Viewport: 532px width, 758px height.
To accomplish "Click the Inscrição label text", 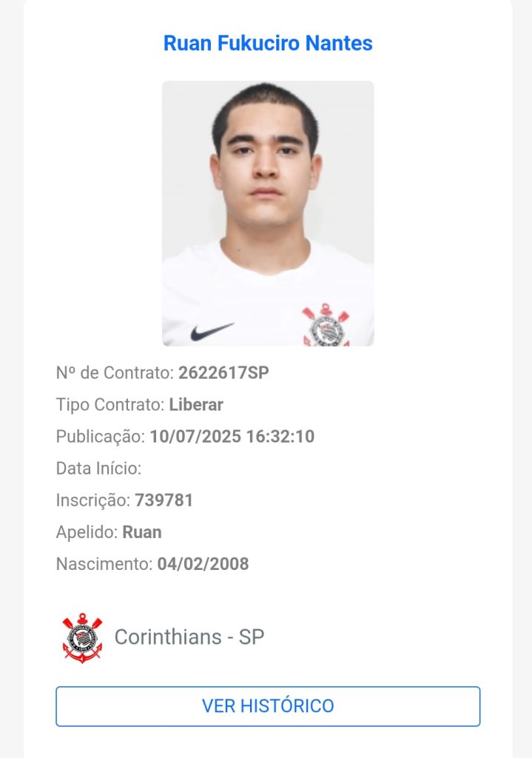I will pyautogui.click(x=93, y=500).
